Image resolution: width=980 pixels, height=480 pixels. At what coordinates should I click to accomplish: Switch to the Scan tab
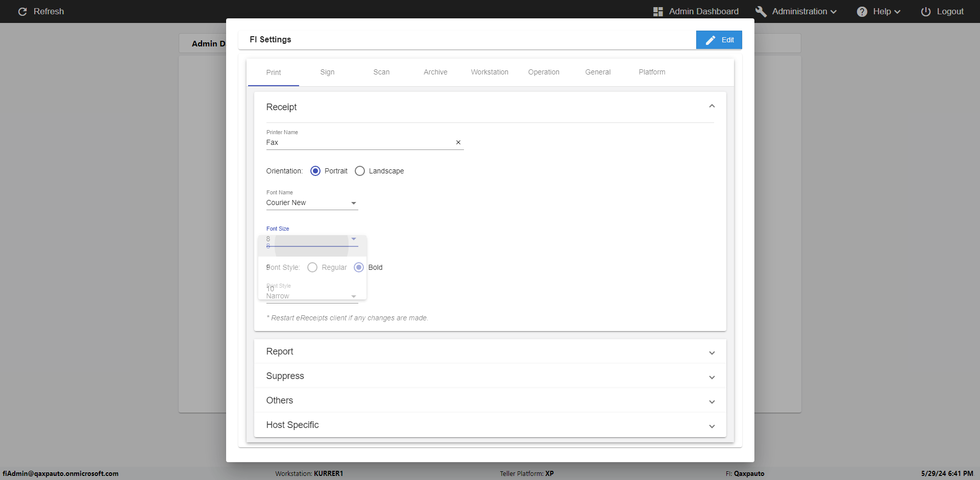381,72
